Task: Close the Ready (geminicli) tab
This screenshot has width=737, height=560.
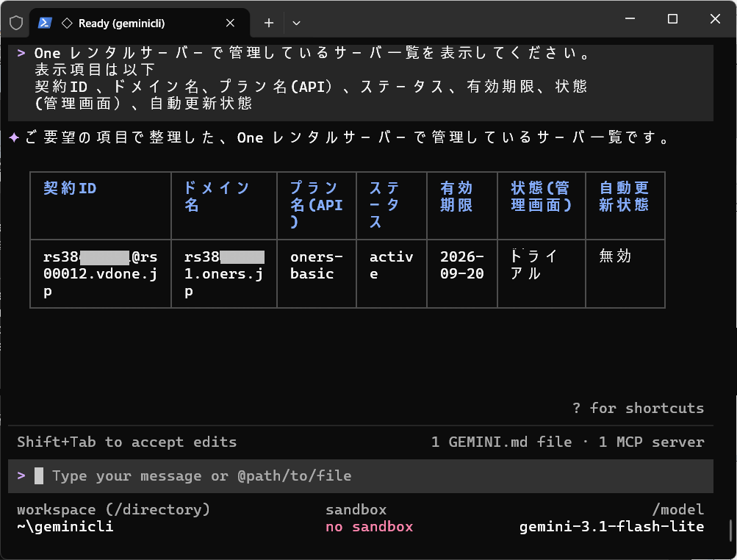Action: 230,23
